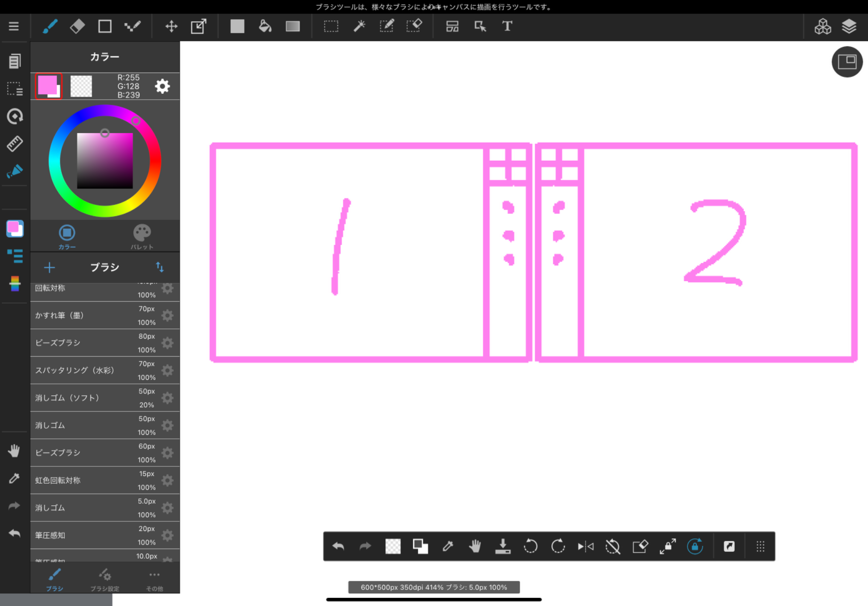Open settings gear for かすれ筆（墨） brush
This screenshot has width=868, height=606.
[168, 316]
